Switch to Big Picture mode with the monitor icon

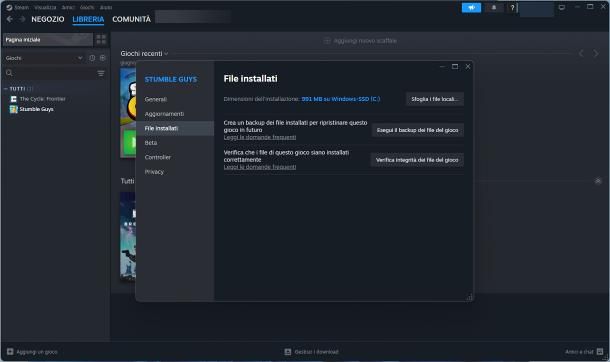pyautogui.click(x=561, y=7)
